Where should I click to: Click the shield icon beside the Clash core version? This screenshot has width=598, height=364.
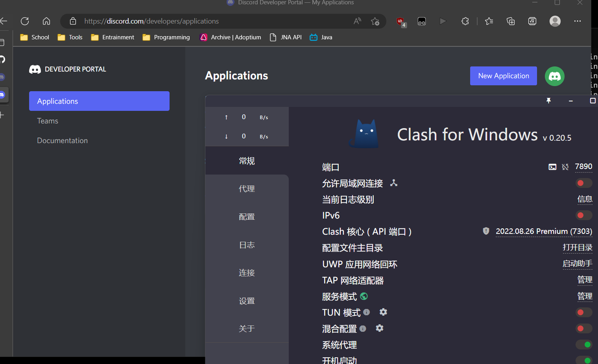pos(486,231)
